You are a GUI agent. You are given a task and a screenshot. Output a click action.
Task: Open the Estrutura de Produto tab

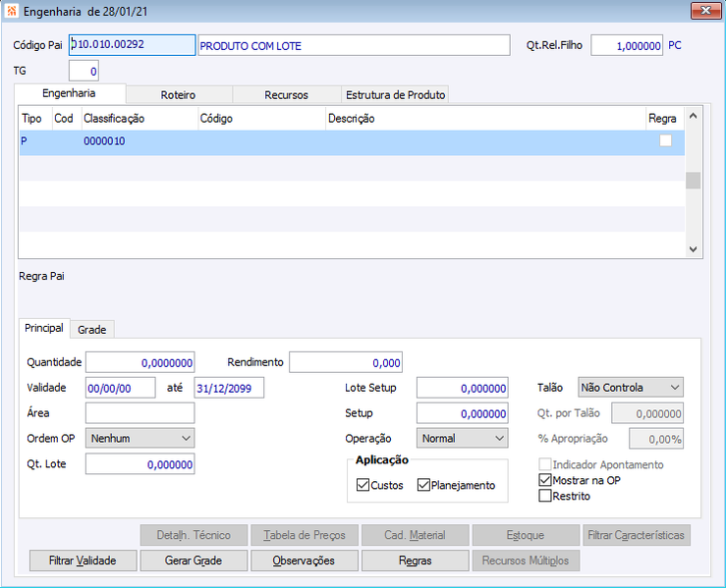(x=395, y=95)
